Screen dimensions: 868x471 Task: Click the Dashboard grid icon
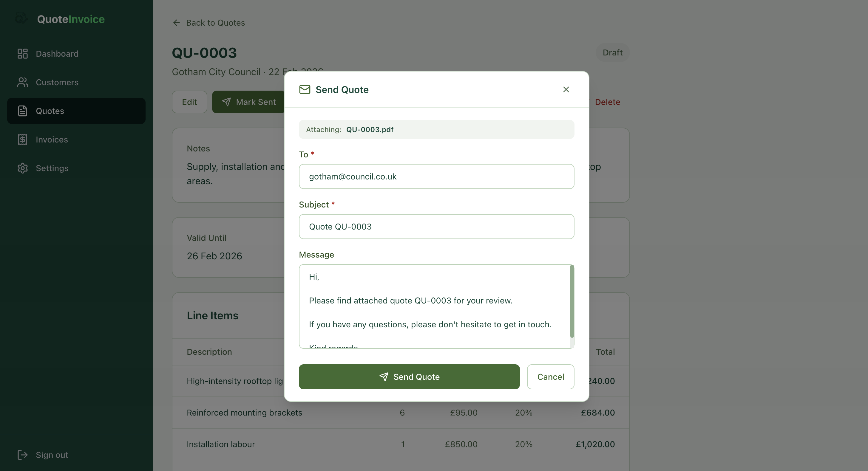tap(23, 54)
